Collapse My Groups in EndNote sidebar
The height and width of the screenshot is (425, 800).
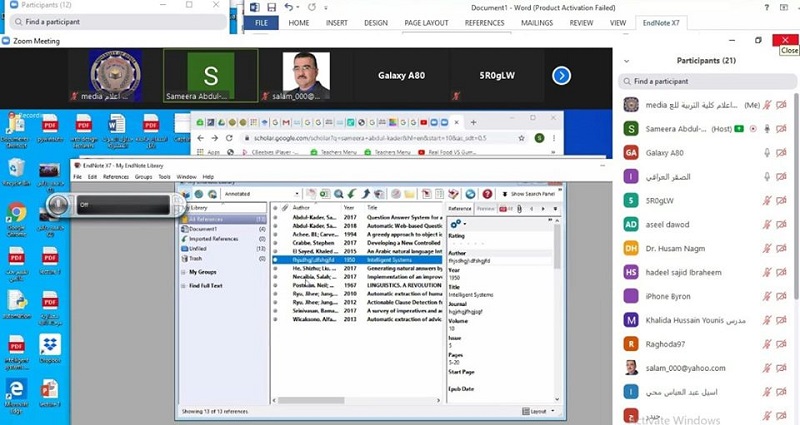(x=183, y=272)
